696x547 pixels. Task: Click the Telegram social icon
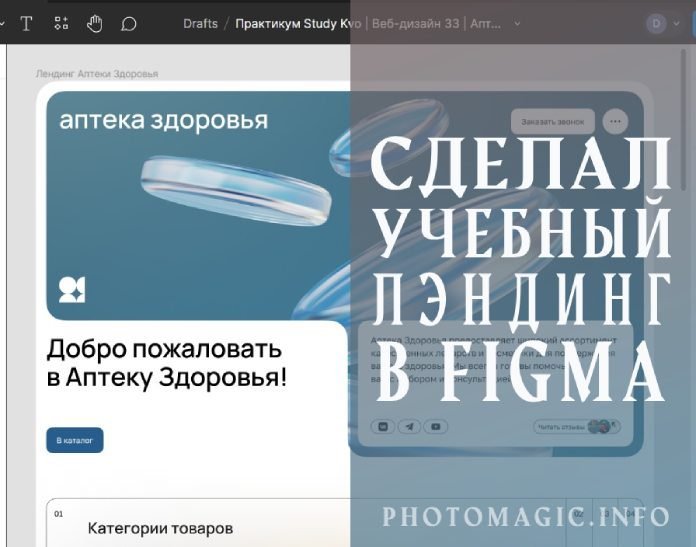click(409, 427)
